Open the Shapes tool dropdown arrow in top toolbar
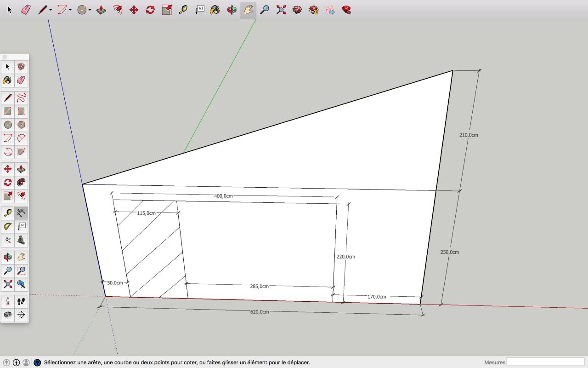The width and height of the screenshot is (588, 368). (90, 10)
